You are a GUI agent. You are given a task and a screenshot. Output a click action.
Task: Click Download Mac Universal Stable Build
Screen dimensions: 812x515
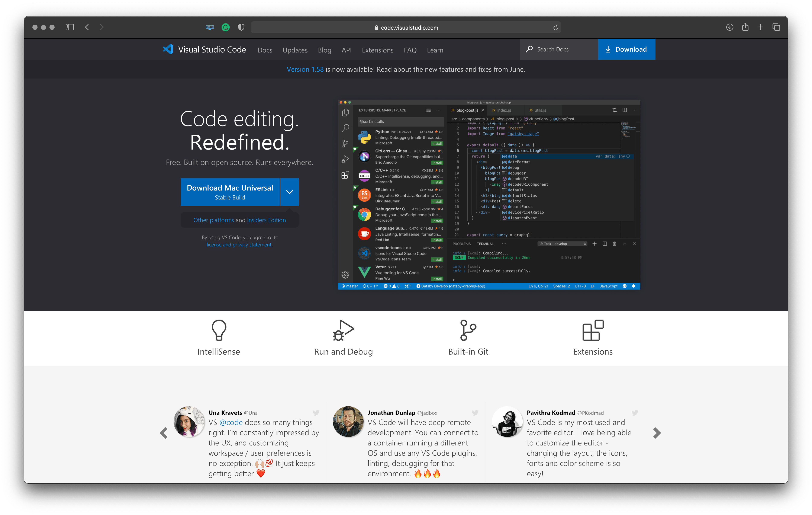pos(230,192)
